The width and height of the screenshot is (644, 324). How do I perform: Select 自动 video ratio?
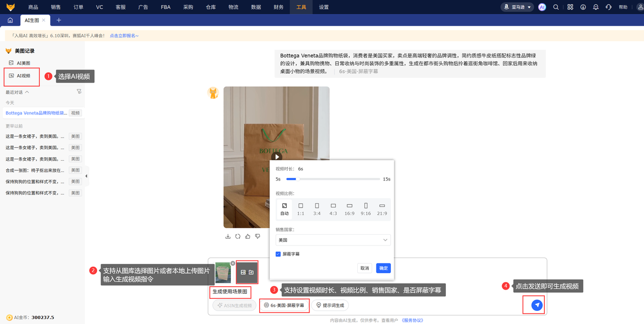click(285, 209)
